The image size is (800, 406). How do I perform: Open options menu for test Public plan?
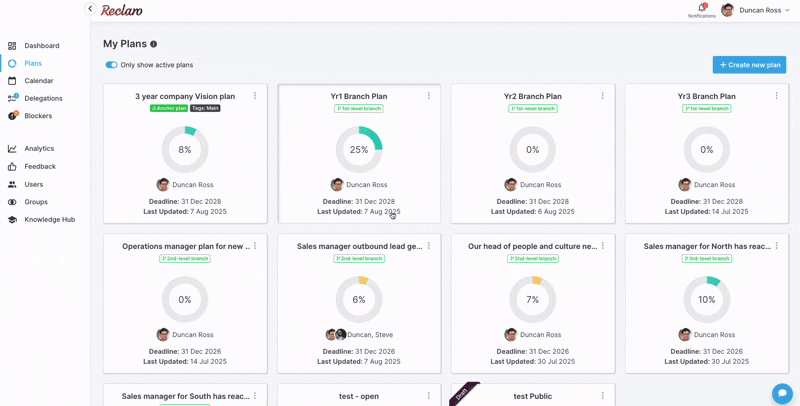coord(603,396)
